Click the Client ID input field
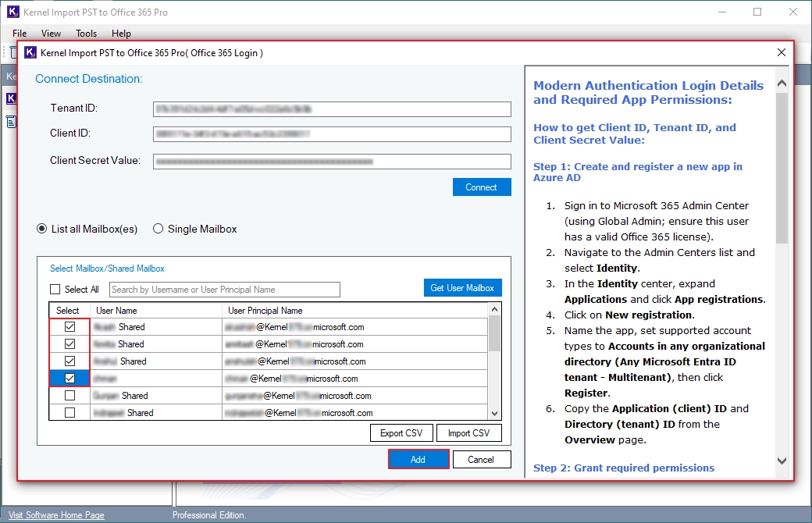This screenshot has width=812, height=523. [332, 134]
